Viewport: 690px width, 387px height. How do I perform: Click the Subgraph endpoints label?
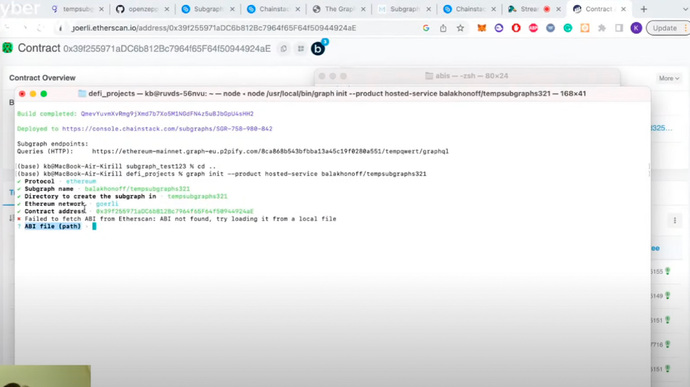[52, 144]
